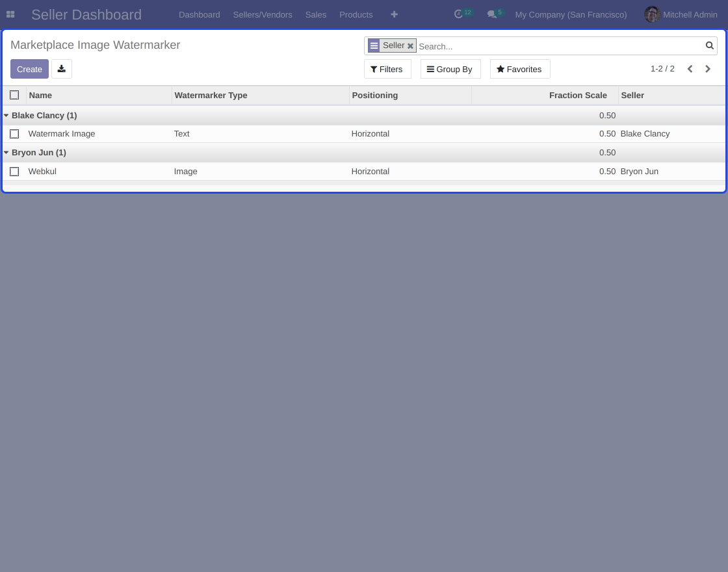Click Horizontal in the Watermark Image row
Image resolution: width=728 pixels, height=572 pixels.
pos(370,134)
